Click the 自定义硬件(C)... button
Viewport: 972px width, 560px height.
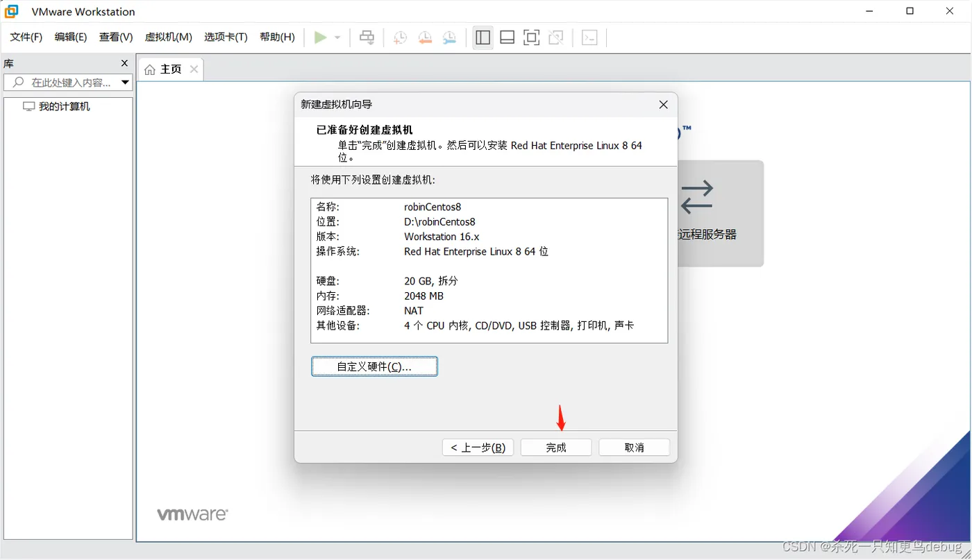click(374, 366)
